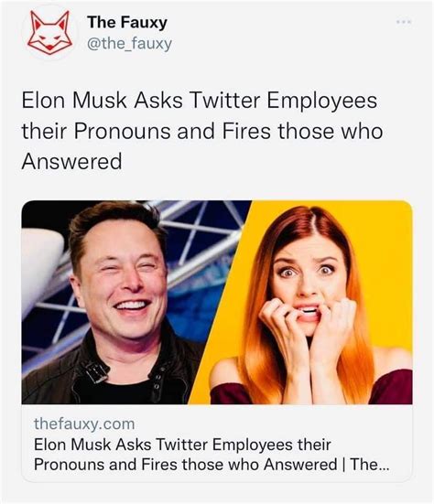
Task: Click the yellow background of the preview image
Action: point(386,257)
